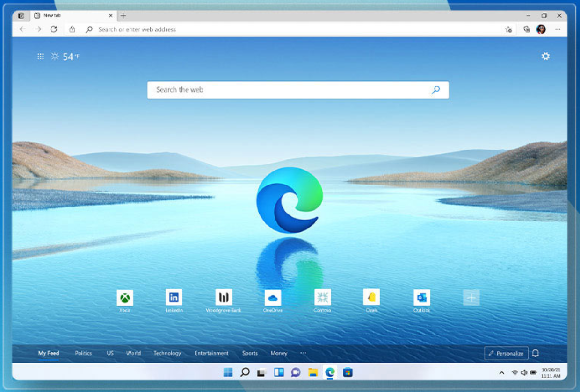Add a new quick link tile
This screenshot has height=392, width=580.
(471, 298)
